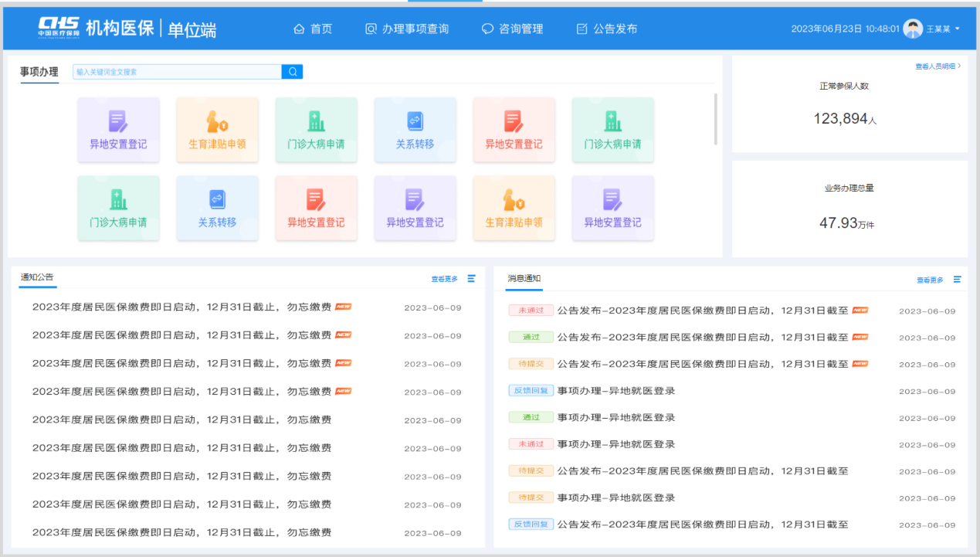Expand the 王某某 user dropdown arrow
Viewport: 980px width, 557px height.
[958, 29]
